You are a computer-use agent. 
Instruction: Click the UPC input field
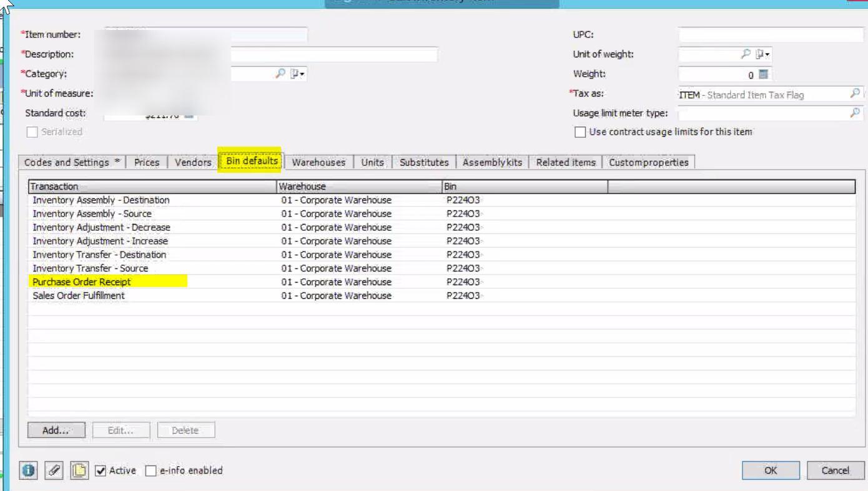click(x=771, y=34)
